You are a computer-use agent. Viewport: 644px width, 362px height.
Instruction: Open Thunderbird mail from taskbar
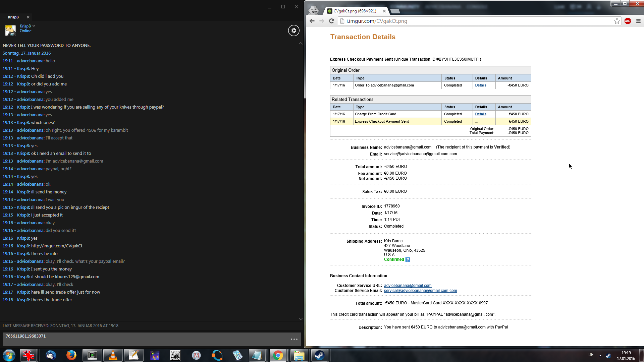[51, 355]
